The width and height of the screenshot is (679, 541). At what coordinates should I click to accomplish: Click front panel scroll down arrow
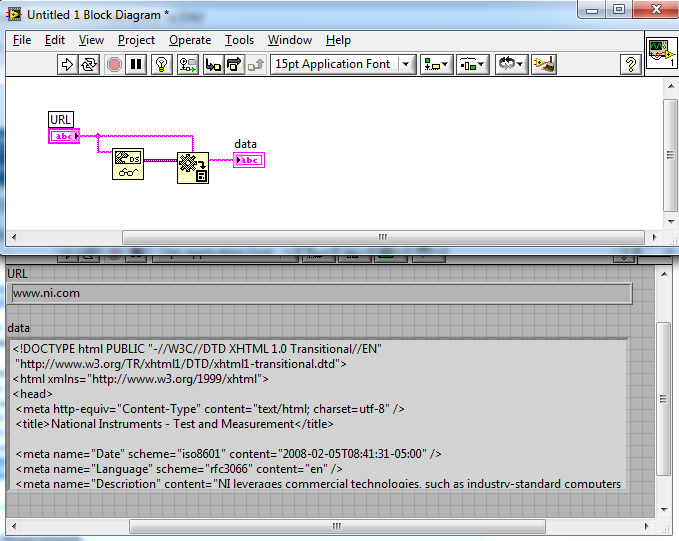664,510
